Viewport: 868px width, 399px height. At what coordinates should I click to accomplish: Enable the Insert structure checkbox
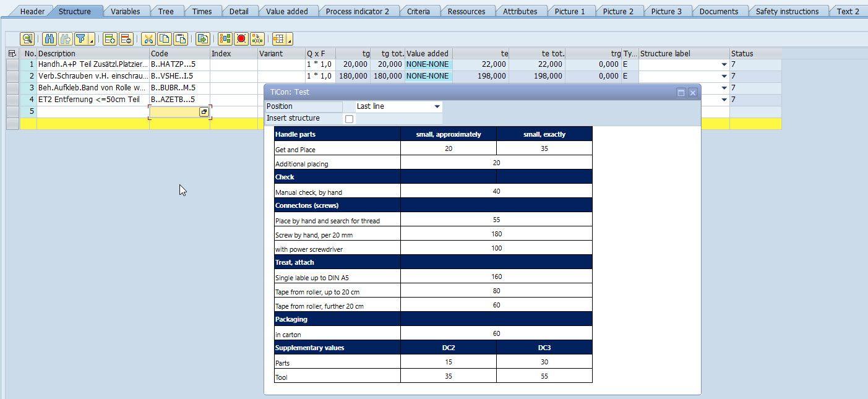pos(349,119)
